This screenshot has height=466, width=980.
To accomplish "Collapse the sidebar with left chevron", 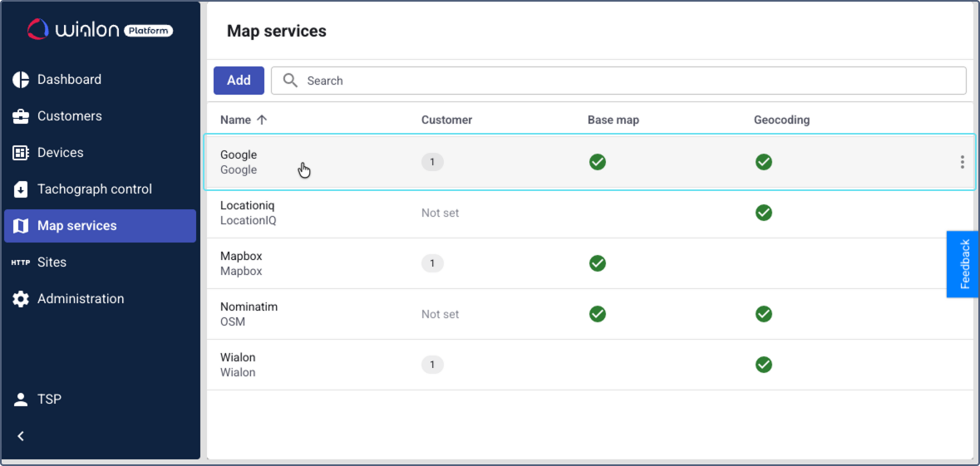I will pyautogui.click(x=21, y=436).
